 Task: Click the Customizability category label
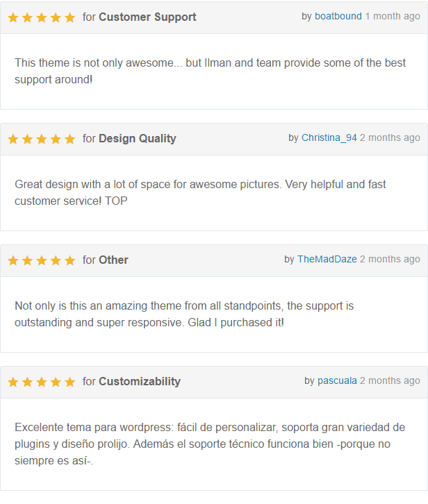tap(139, 381)
